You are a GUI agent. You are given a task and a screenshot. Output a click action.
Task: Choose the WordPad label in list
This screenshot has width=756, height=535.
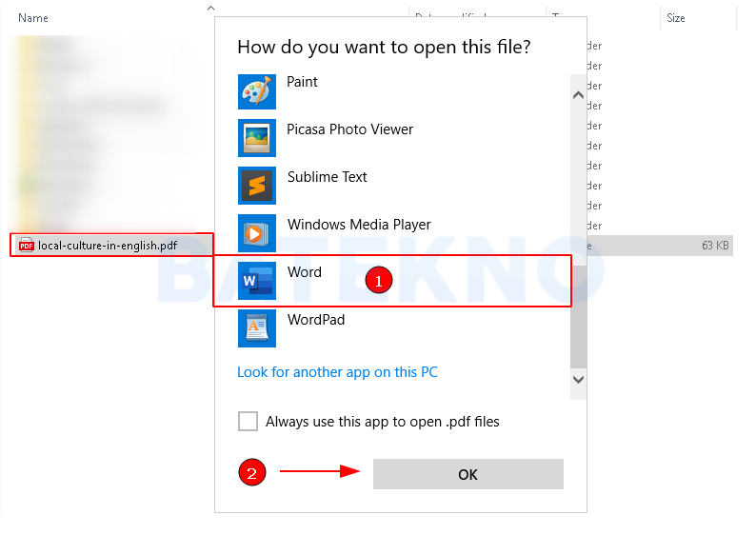tap(316, 320)
